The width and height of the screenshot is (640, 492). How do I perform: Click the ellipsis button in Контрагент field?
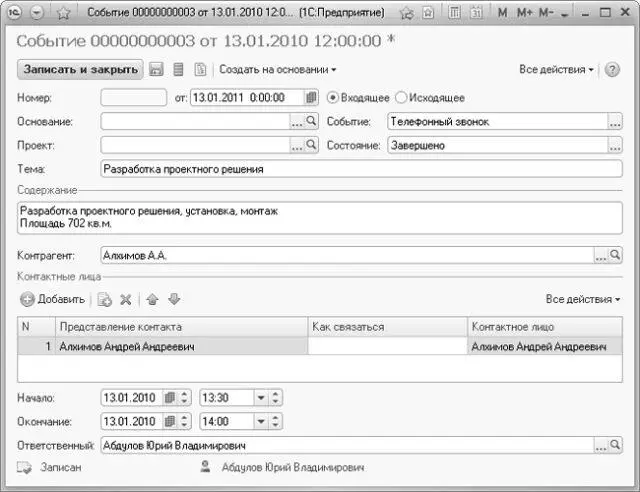pyautogui.click(x=600, y=256)
